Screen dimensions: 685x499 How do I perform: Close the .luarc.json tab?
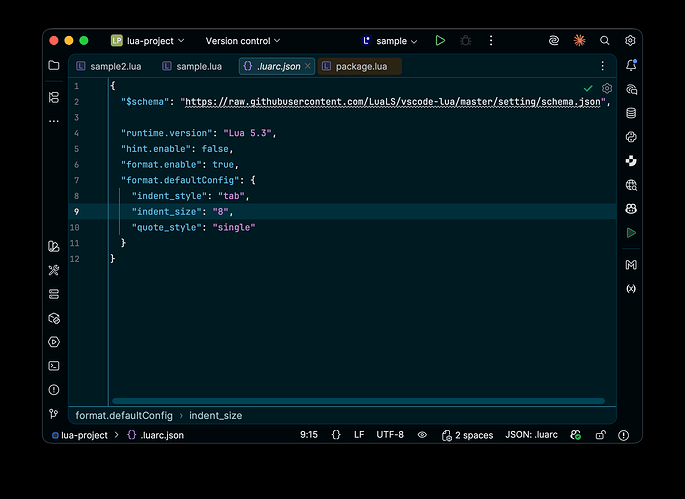click(308, 66)
